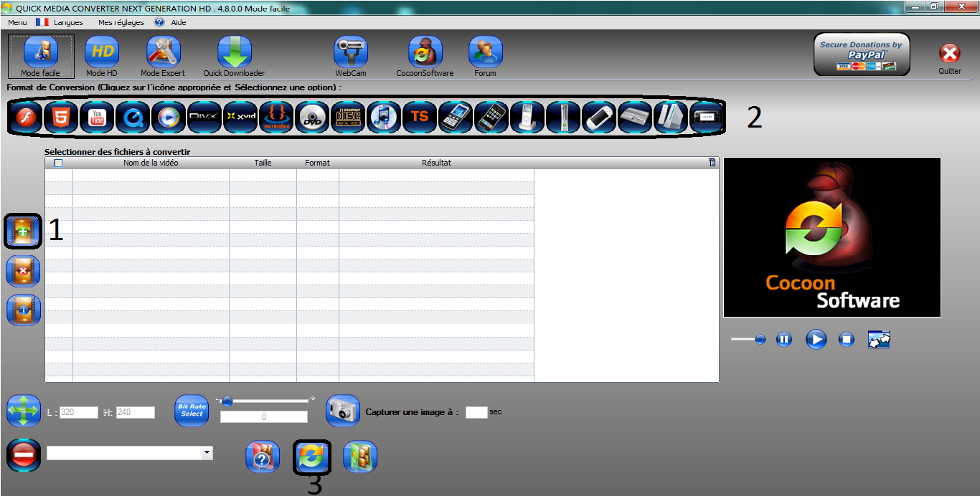Open the Menu menu
The image size is (980, 496).
point(18,22)
